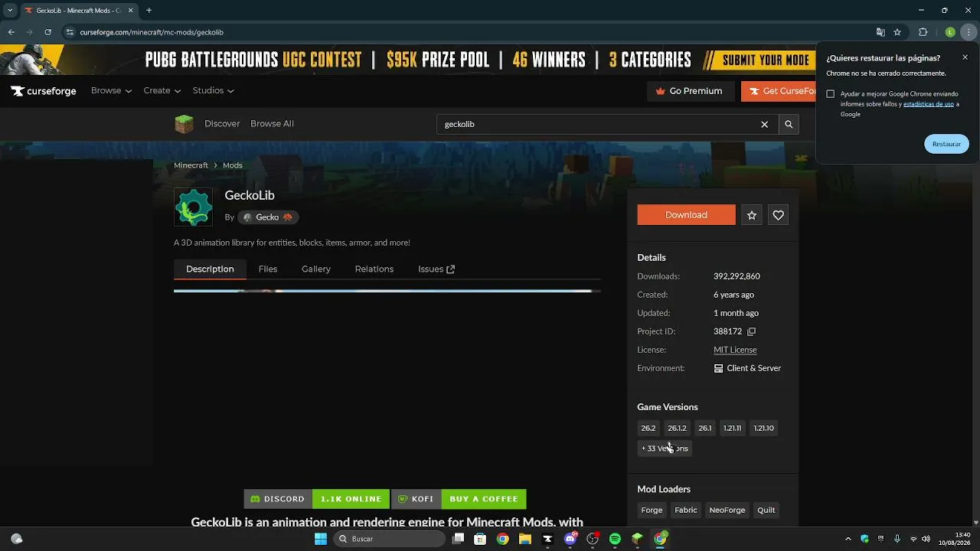Open the Browse All link
This screenshot has height=551, width=980.
(x=272, y=124)
